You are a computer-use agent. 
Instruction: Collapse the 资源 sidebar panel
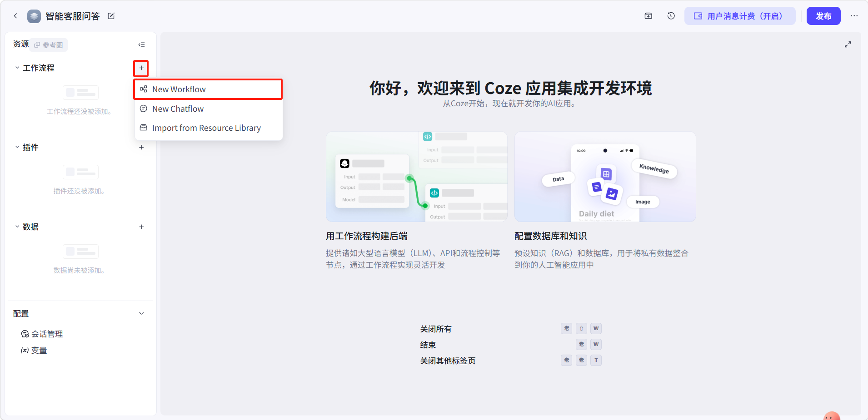pyautogui.click(x=142, y=44)
